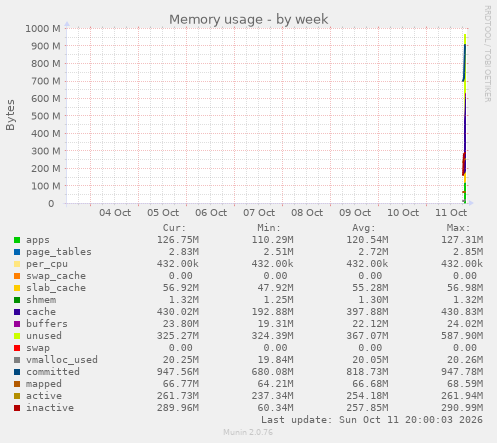
Task: Click the '500 M' y-axis label
Action: 46,116
